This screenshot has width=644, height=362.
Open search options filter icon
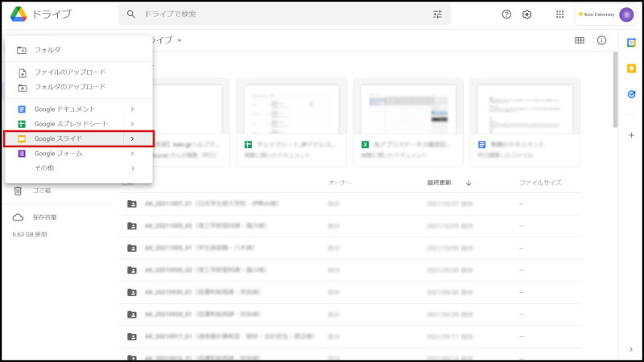tap(437, 14)
